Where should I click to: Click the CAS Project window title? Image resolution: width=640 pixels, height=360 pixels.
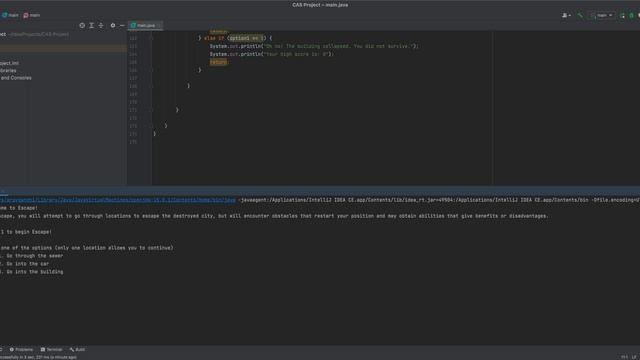click(320, 5)
